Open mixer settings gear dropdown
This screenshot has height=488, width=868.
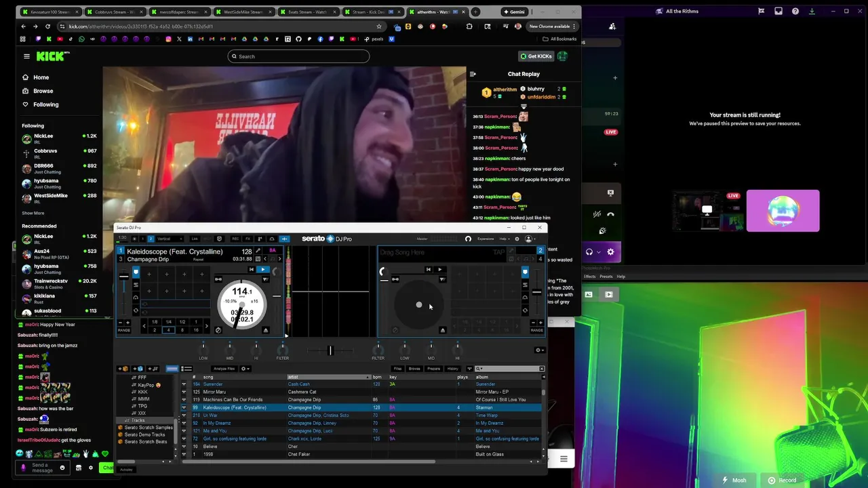pos(538,350)
